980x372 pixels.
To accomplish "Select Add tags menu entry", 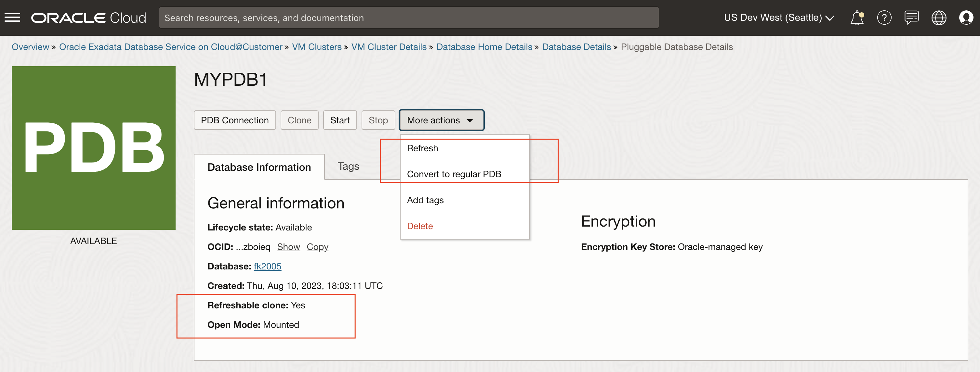I will [x=425, y=200].
